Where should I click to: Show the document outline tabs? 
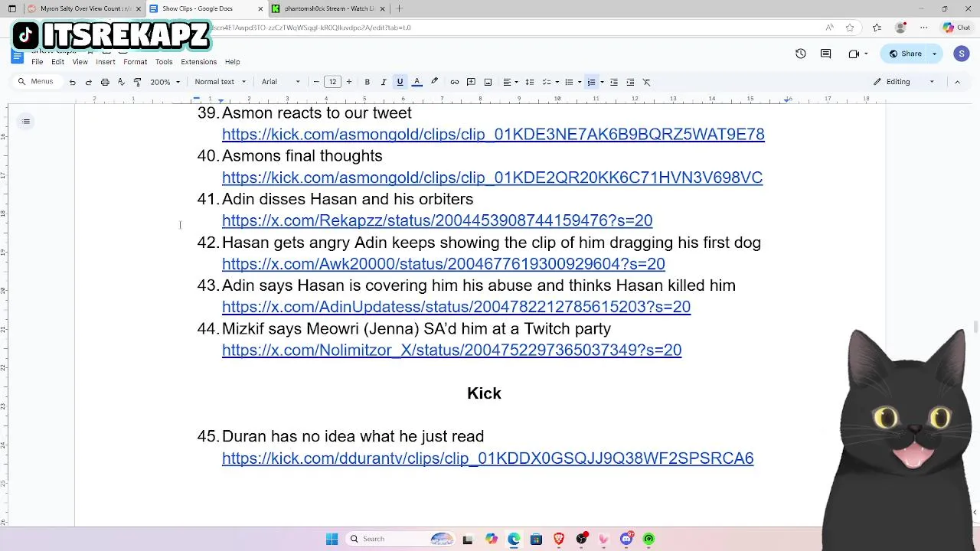26,121
